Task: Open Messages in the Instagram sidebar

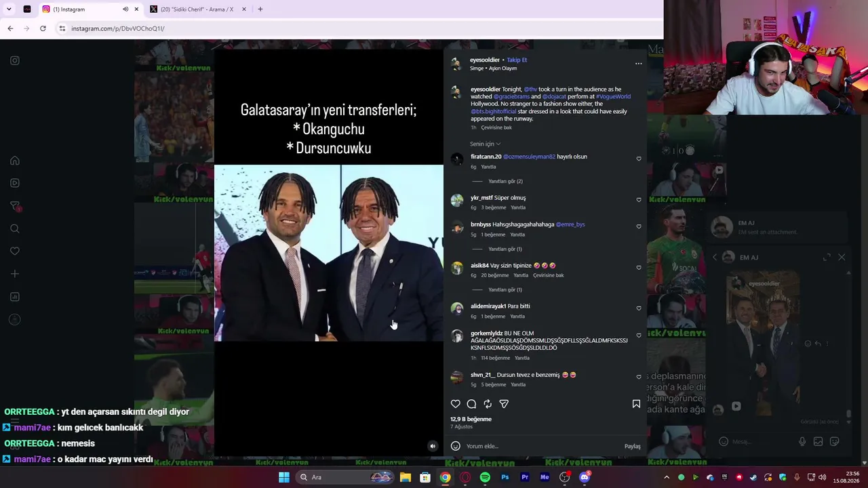Action: click(15, 206)
